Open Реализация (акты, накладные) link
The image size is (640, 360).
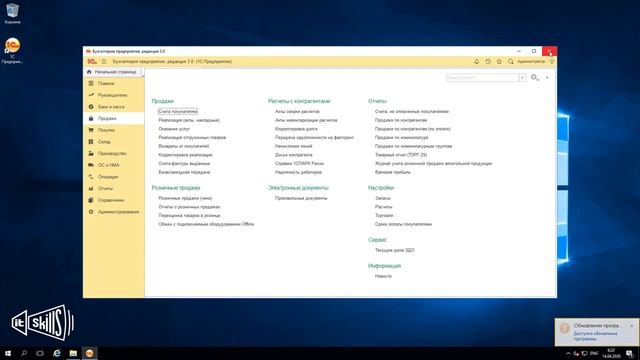coord(189,120)
